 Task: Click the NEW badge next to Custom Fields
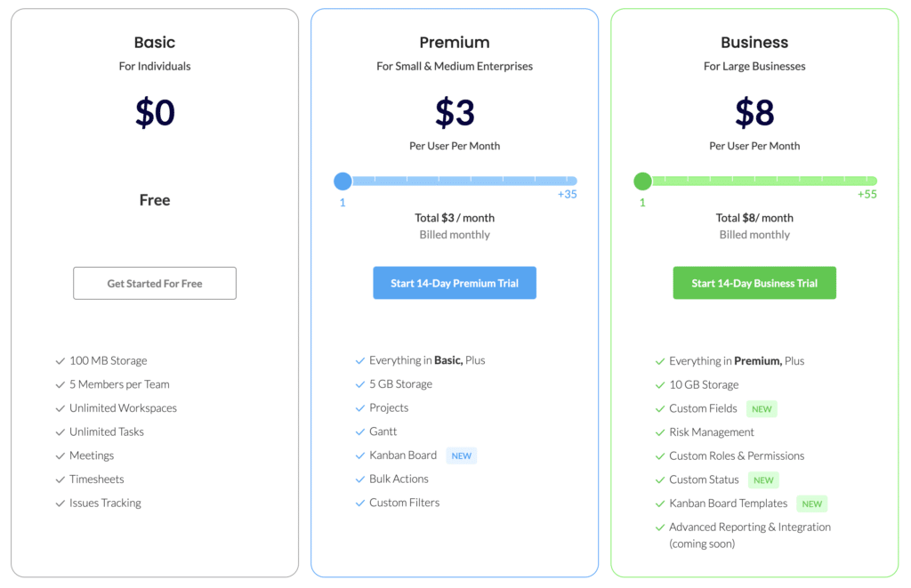(x=762, y=409)
